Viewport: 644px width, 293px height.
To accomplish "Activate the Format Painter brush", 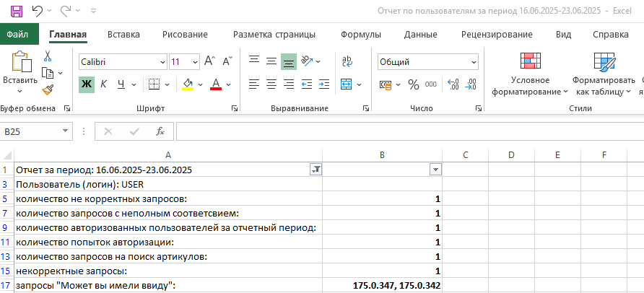I will (48, 90).
